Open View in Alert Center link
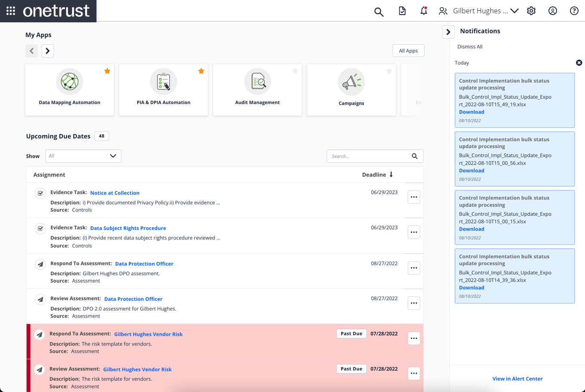Screen dimensions: 585x392 517,379
